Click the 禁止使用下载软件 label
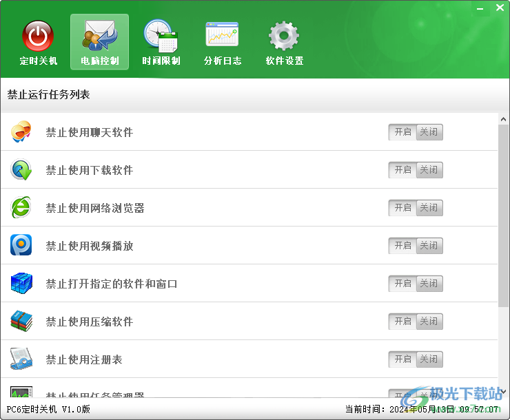Screen dimensions: 510x420 click(x=90, y=170)
